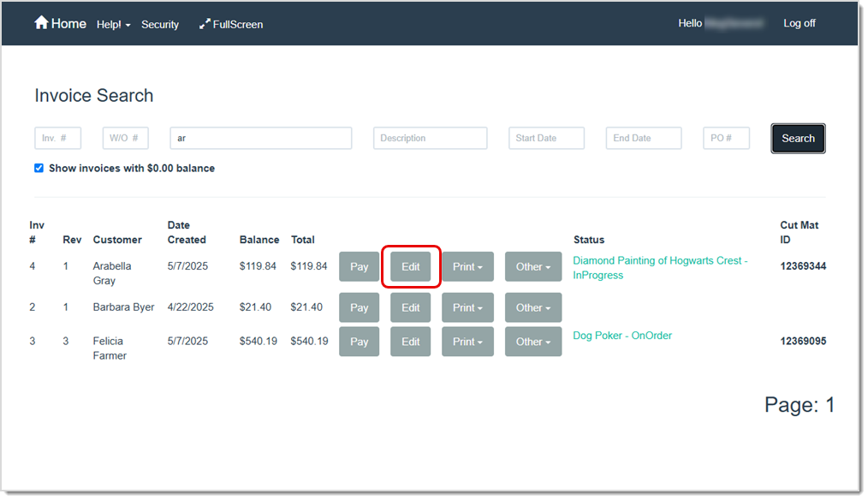This screenshot has width=868, height=500.
Task: Click the highlighted Edit button for invoice 4
Action: 410,266
